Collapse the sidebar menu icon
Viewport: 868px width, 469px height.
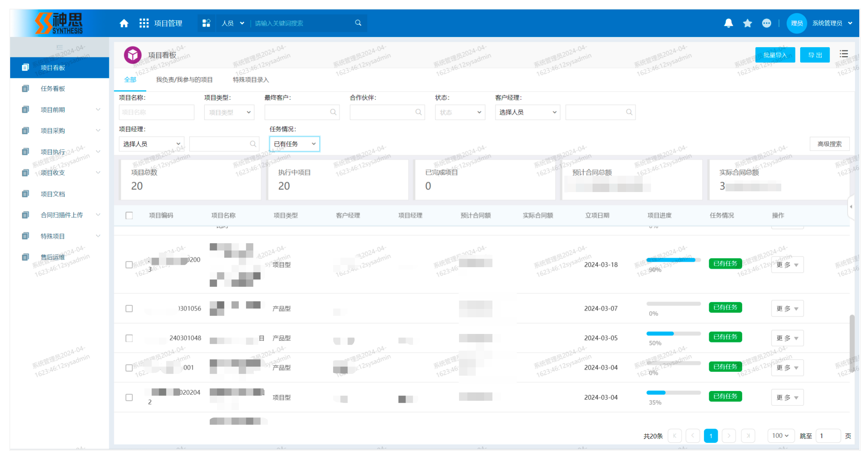pyautogui.click(x=60, y=47)
